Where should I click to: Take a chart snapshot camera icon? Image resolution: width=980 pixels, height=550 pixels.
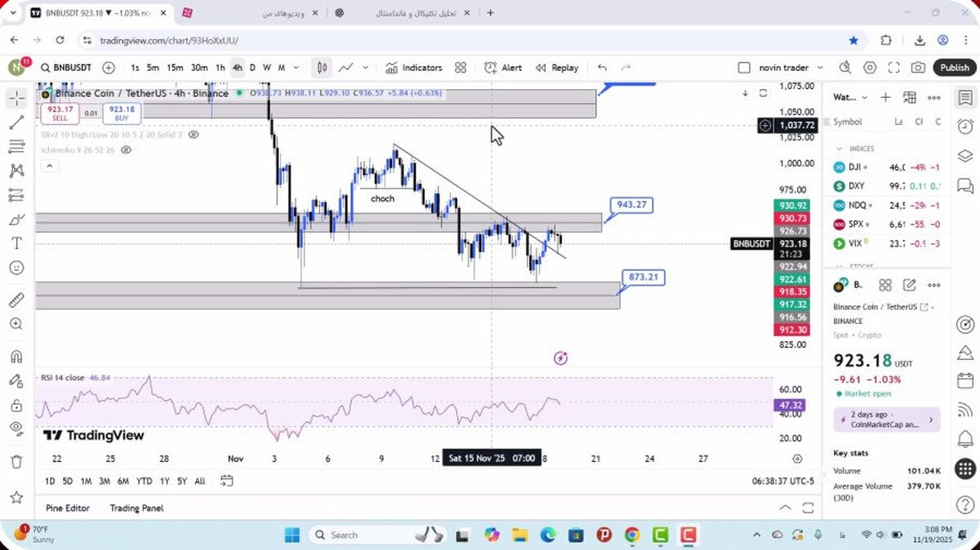pos(919,68)
